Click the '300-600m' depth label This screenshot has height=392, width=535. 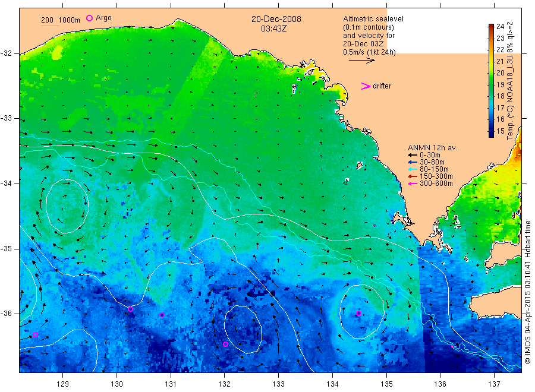point(436,184)
